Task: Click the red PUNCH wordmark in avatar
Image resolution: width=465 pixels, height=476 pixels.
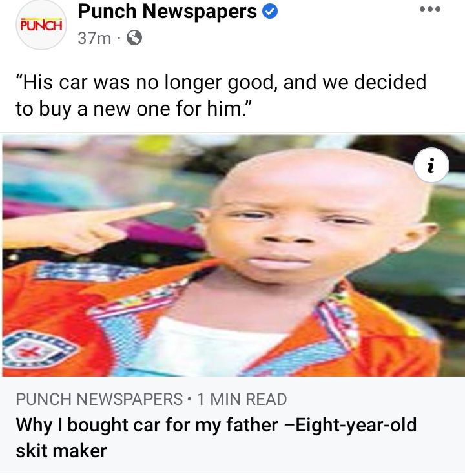Action: pos(41,25)
